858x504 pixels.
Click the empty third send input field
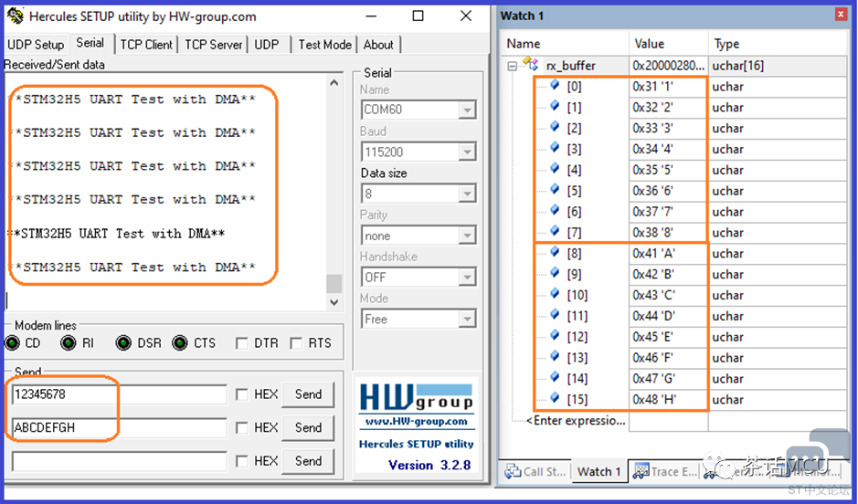(120, 461)
